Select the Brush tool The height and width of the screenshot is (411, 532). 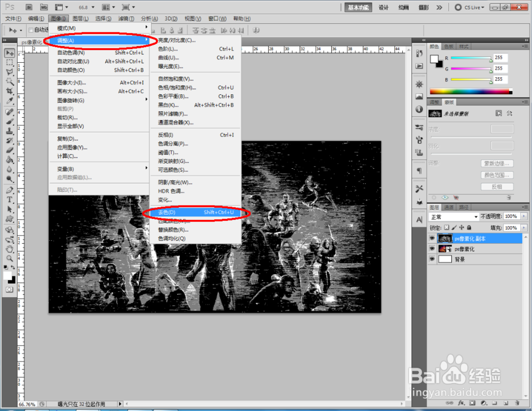[10, 121]
